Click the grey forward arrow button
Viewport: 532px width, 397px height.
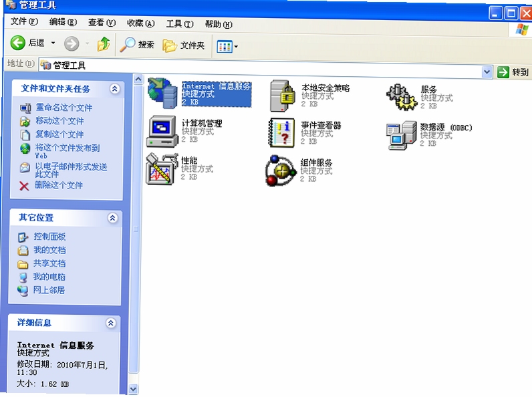(72, 43)
